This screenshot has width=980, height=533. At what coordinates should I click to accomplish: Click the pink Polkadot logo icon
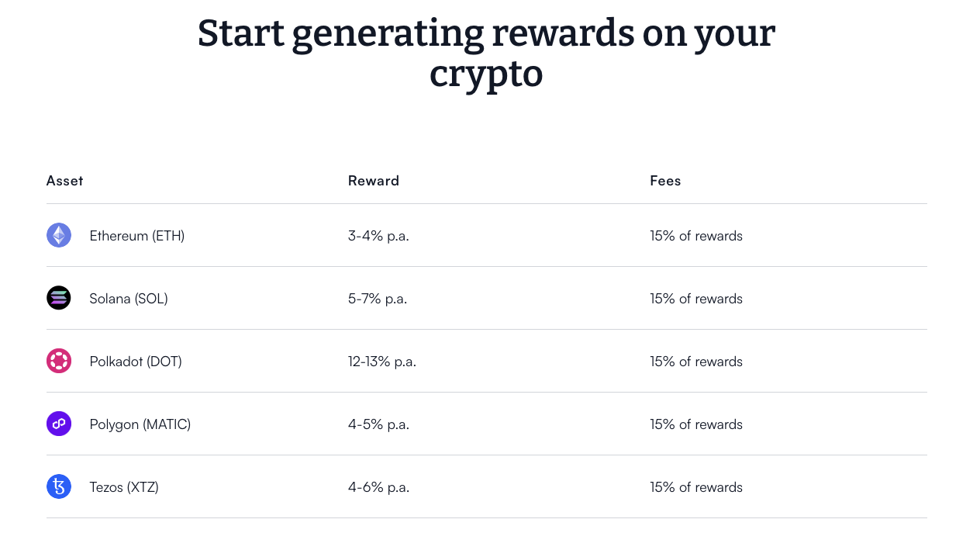pos(59,361)
